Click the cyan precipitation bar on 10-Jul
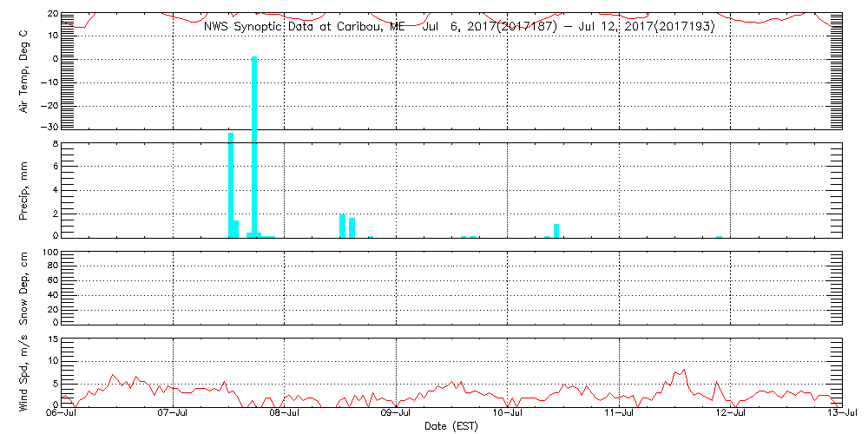The height and width of the screenshot is (434, 868). [x=556, y=230]
